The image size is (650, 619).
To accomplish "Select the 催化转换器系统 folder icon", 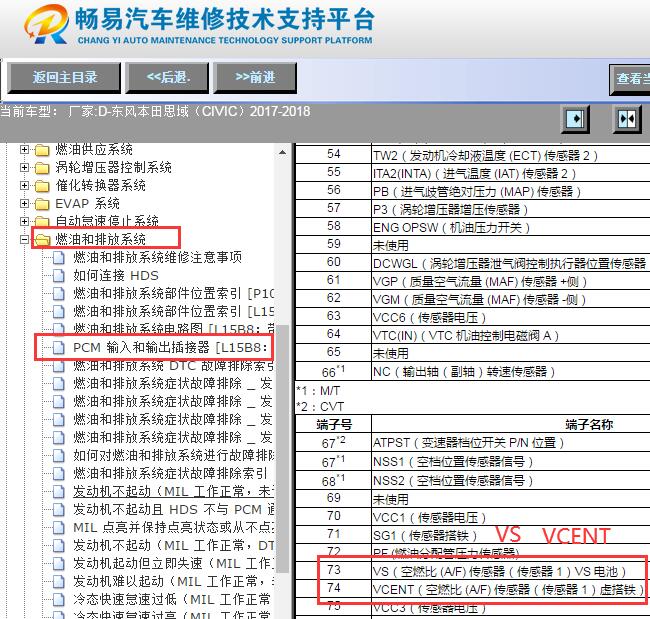I will tap(42, 186).
